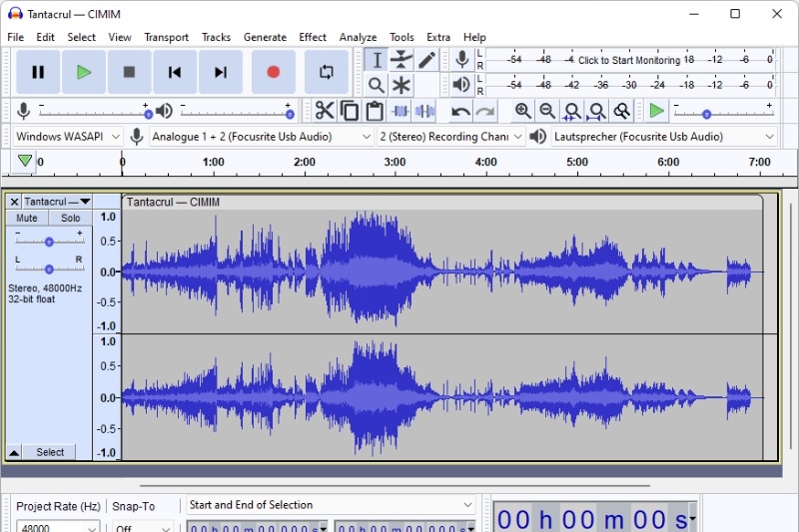The height and width of the screenshot is (532, 799).
Task: Open the Tracks menu
Action: pos(216,37)
